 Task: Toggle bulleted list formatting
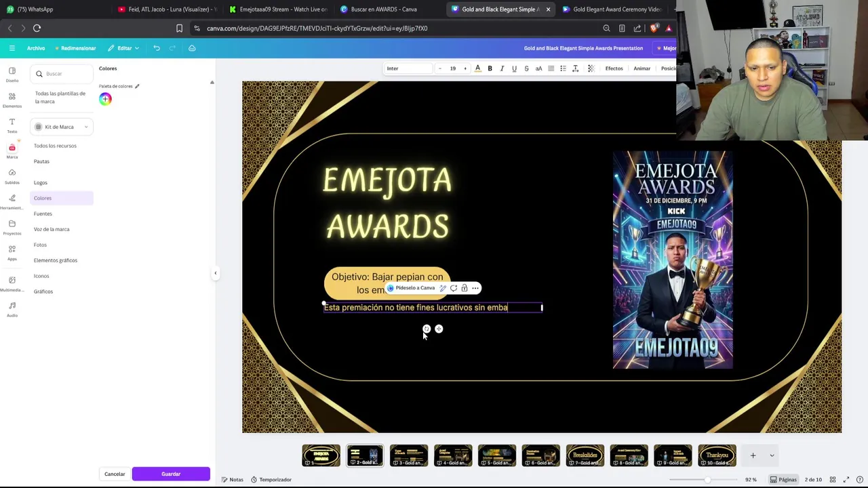tap(563, 68)
